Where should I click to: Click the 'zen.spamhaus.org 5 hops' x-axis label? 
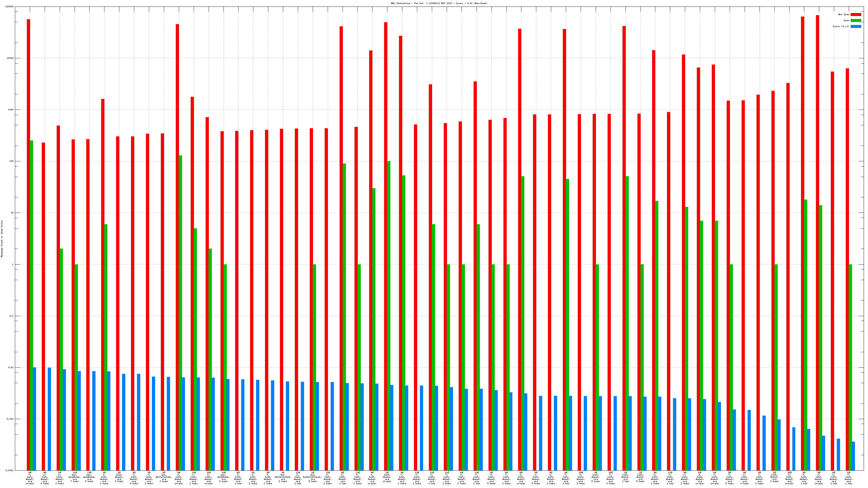click(89, 477)
